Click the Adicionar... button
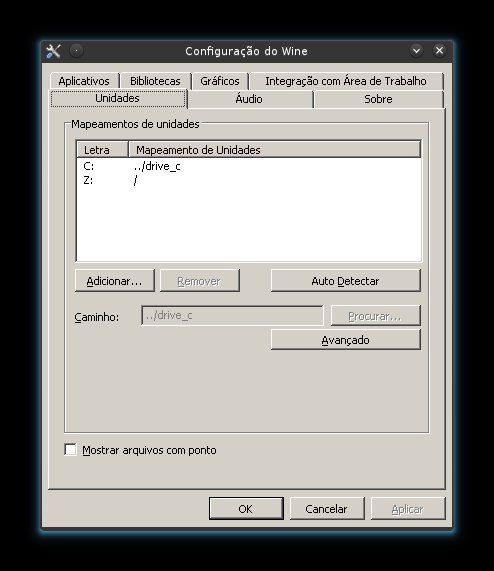Image resolution: width=494 pixels, height=571 pixels. tap(115, 281)
